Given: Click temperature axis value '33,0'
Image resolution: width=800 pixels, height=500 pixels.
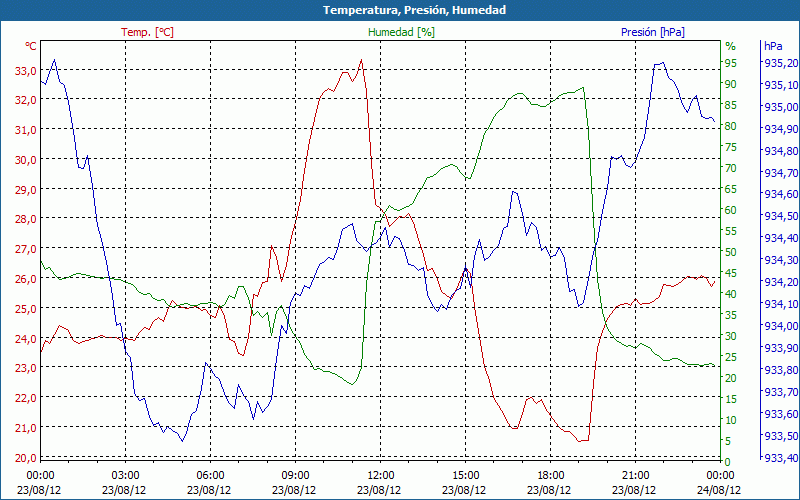Looking at the screenshot, I should point(25,71).
